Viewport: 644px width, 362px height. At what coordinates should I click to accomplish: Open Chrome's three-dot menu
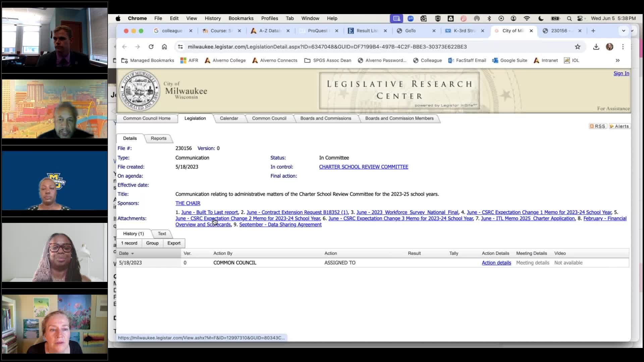click(x=623, y=47)
